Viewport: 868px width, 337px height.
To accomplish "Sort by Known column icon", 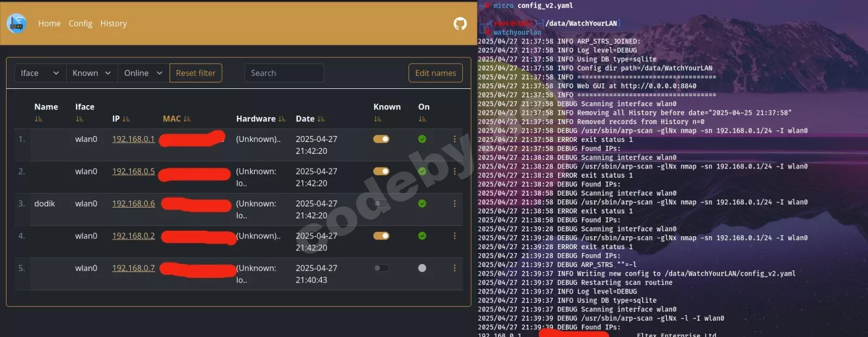I will [378, 119].
